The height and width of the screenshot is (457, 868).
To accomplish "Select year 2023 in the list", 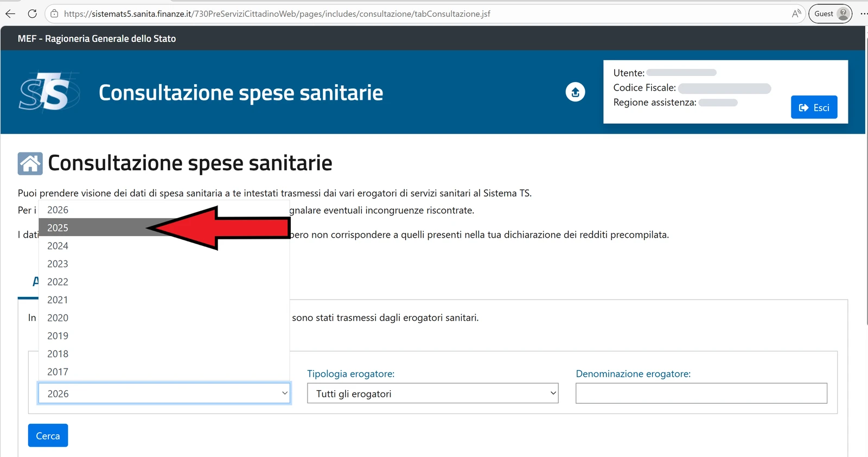I will click(164, 264).
